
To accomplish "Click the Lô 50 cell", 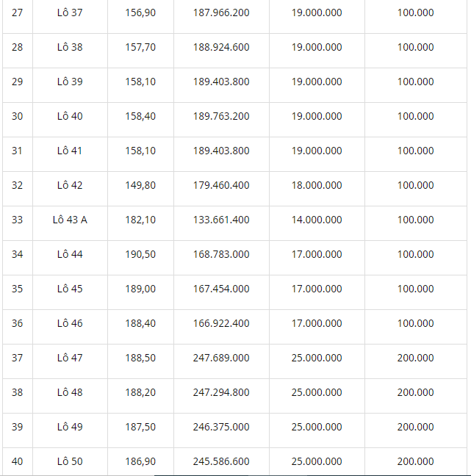I will click(70, 461).
